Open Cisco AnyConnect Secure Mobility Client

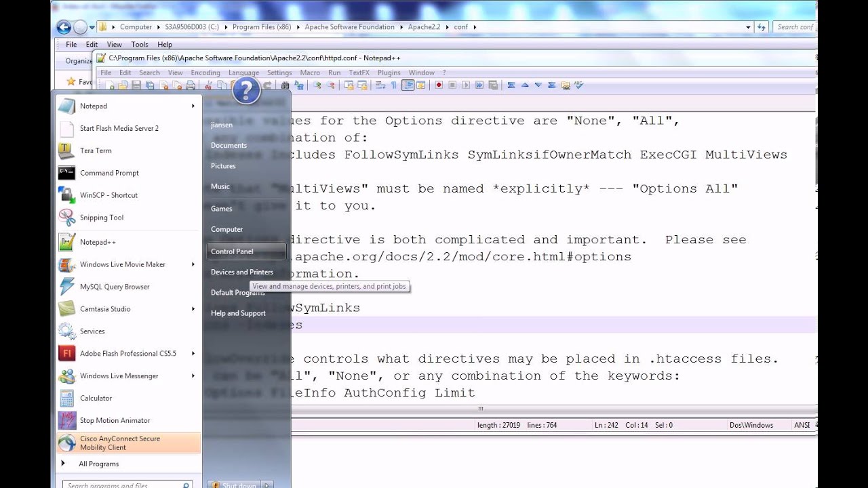tap(129, 443)
